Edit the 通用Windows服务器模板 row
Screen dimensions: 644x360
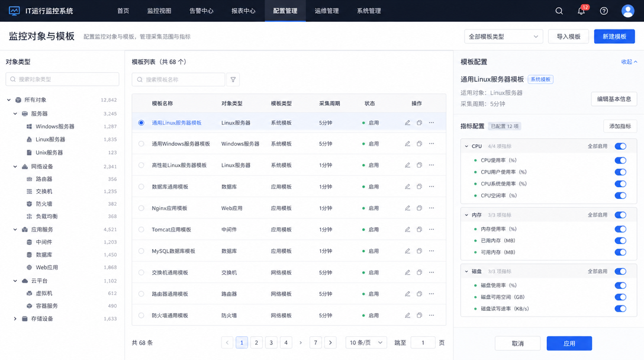click(407, 144)
